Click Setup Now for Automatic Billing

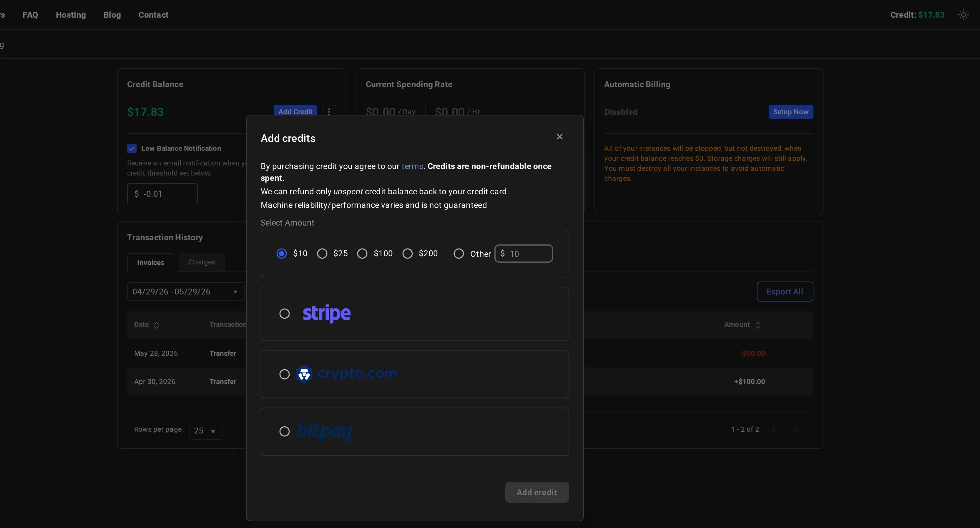point(791,112)
